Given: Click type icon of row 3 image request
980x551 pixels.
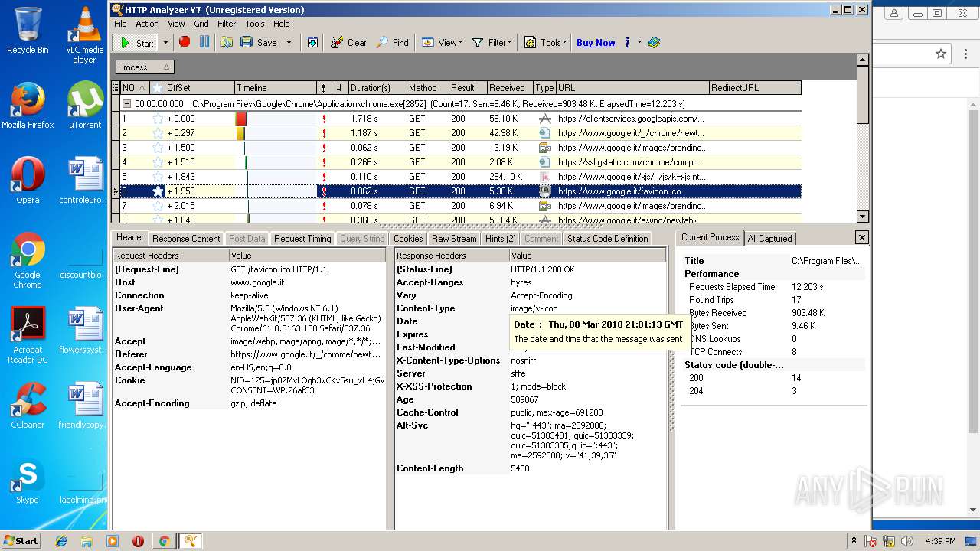Looking at the screenshot, I should pyautogui.click(x=544, y=148).
